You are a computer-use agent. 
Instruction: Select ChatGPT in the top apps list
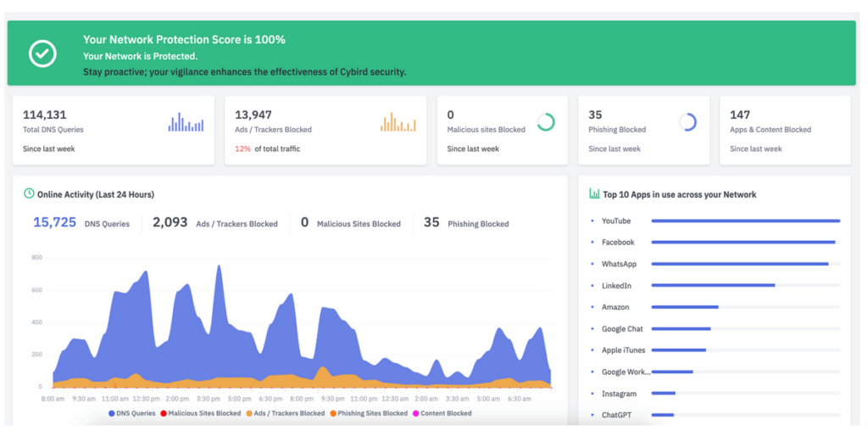tap(615, 416)
